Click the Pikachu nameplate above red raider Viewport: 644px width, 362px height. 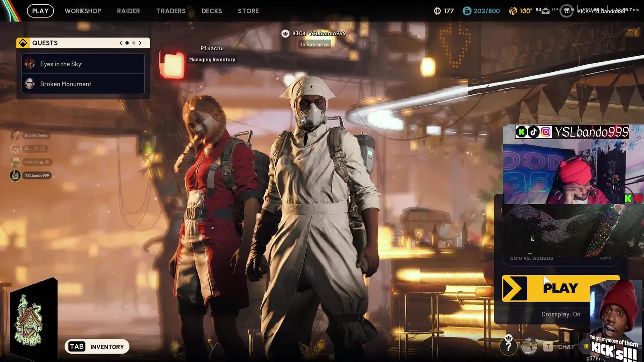tap(212, 48)
